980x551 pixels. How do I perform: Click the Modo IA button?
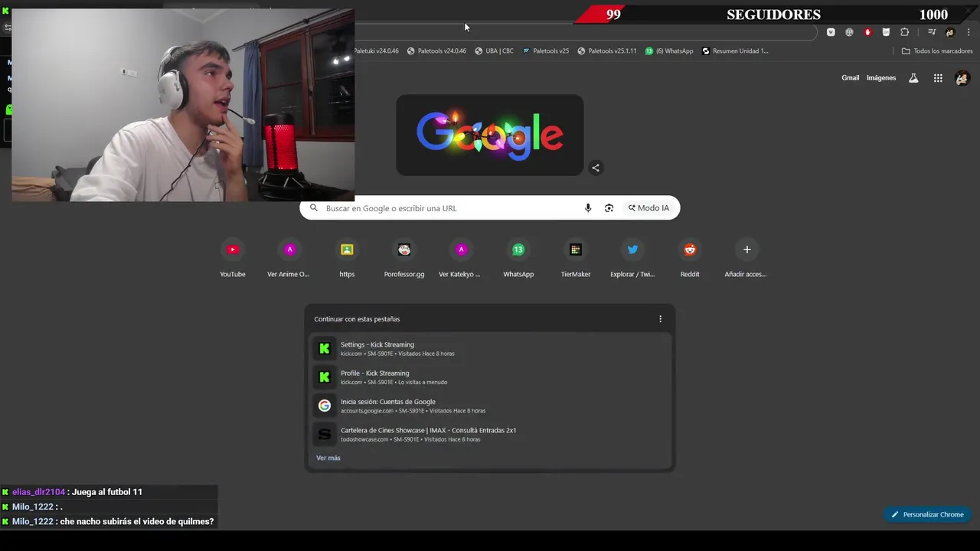pos(649,208)
